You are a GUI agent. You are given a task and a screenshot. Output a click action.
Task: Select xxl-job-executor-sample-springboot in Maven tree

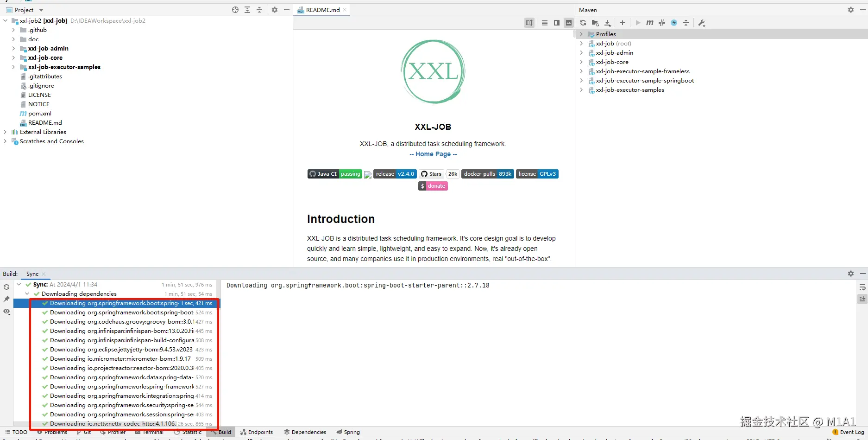(645, 81)
